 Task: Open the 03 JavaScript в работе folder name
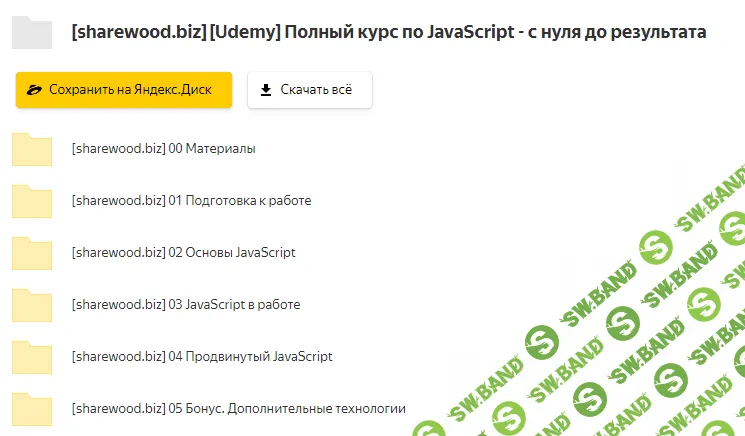[186, 305]
